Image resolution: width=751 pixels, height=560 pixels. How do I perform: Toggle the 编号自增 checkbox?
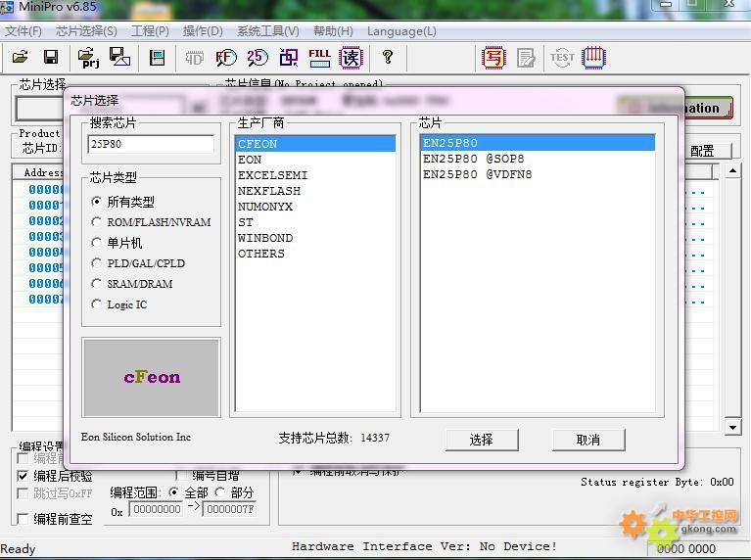click(181, 475)
